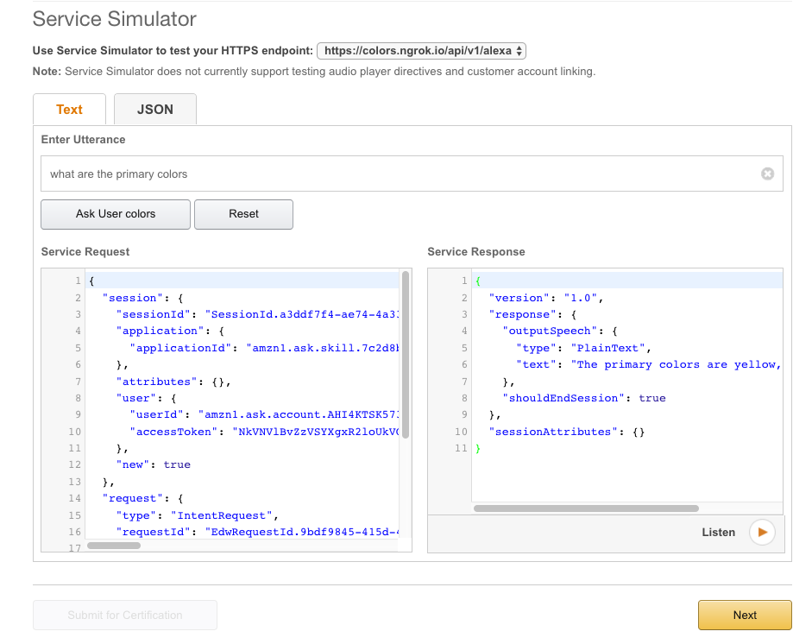
Task: Click the "sessionId" line in Service Request
Action: pyautogui.click(x=257, y=314)
